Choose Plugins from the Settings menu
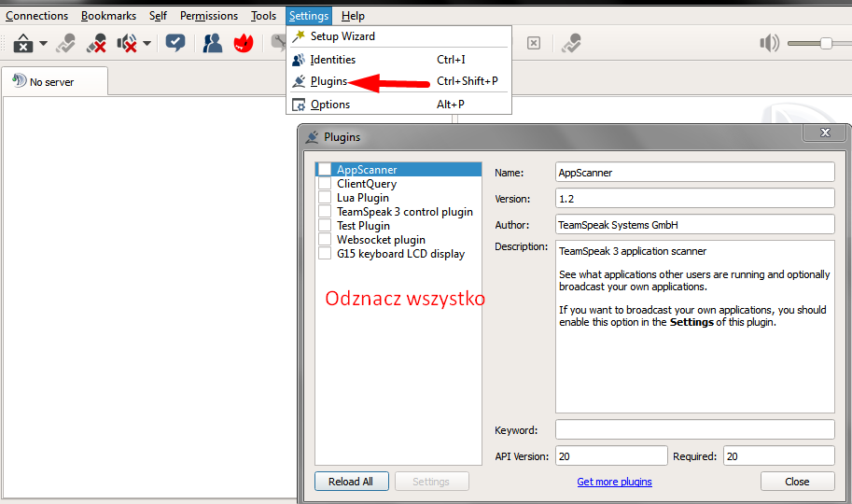 (398, 81)
